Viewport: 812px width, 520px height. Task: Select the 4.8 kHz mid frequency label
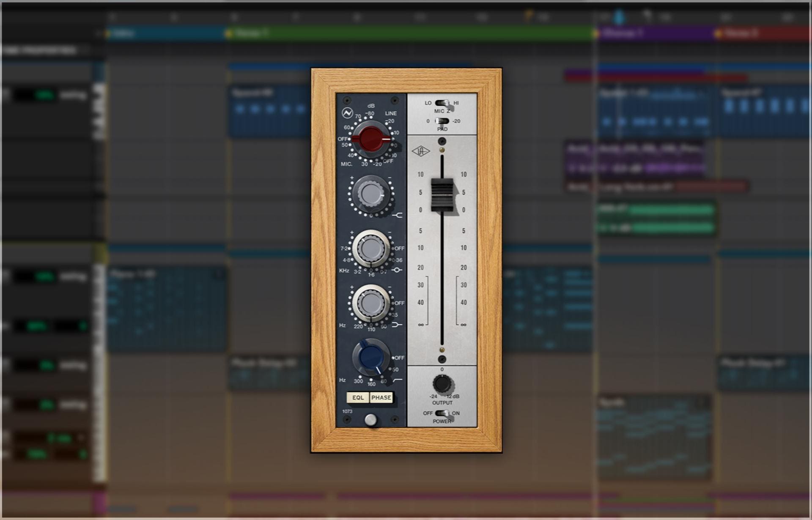point(346,260)
